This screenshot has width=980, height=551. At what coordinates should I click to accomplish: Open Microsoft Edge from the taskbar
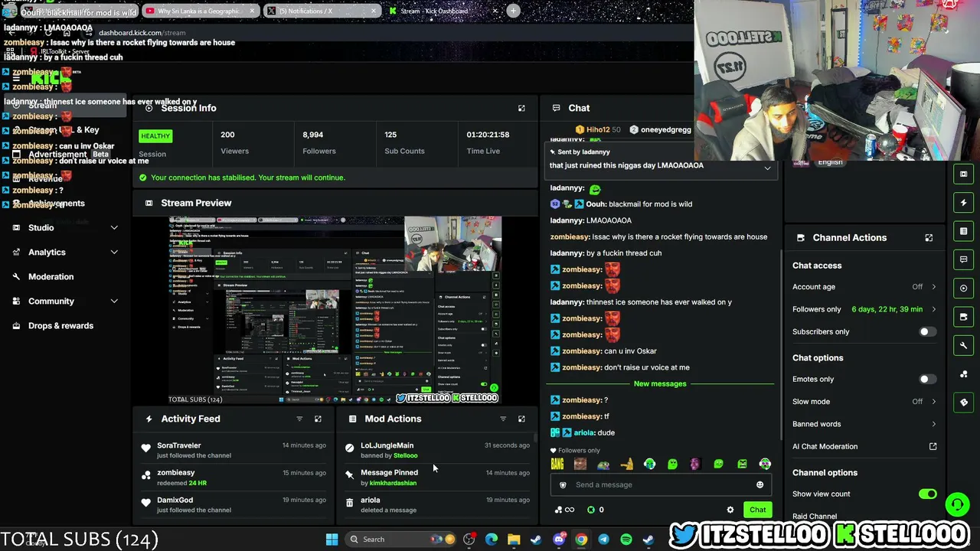(x=492, y=540)
